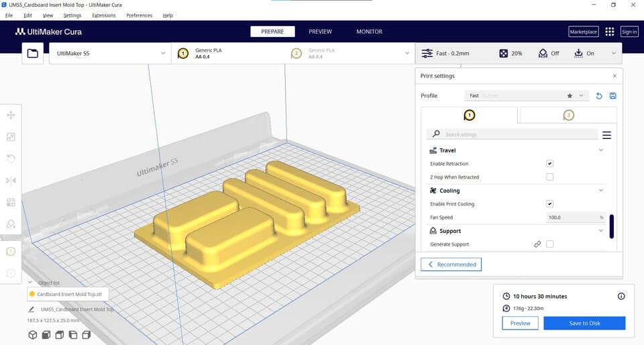Select extruder 1 settings tab
This screenshot has width=644, height=345.
pos(469,115)
